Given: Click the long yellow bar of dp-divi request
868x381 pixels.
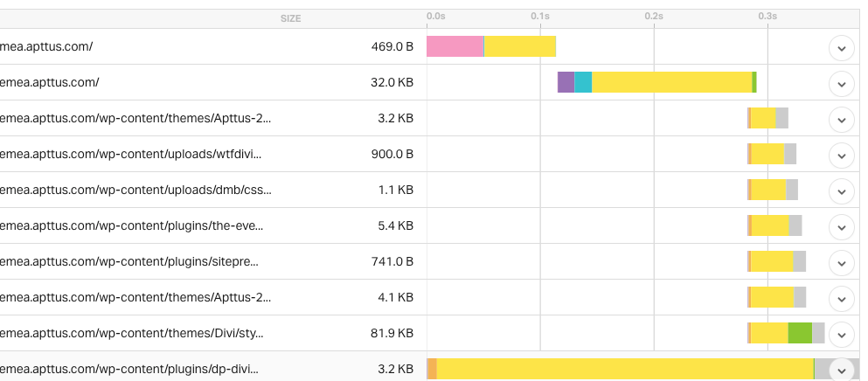Looking at the screenshot, I should [x=625, y=369].
